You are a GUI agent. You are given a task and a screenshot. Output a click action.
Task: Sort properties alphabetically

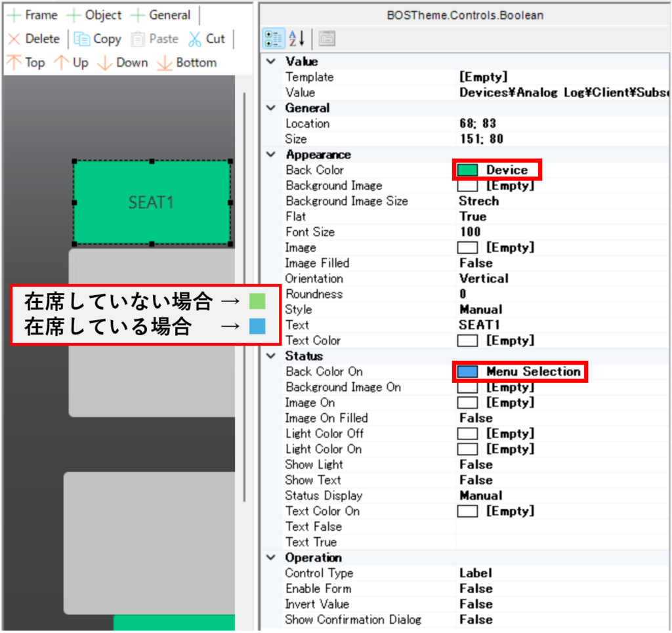tap(297, 39)
